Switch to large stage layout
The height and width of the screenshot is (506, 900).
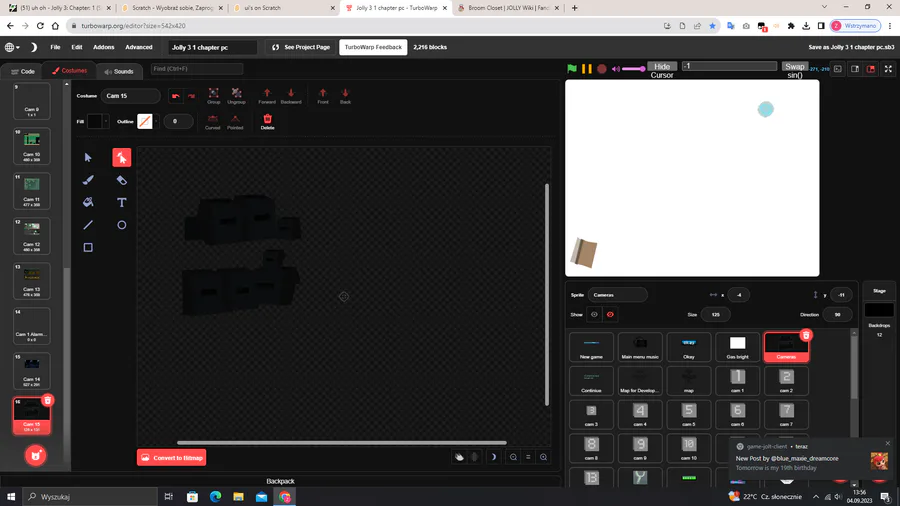pos(871,69)
